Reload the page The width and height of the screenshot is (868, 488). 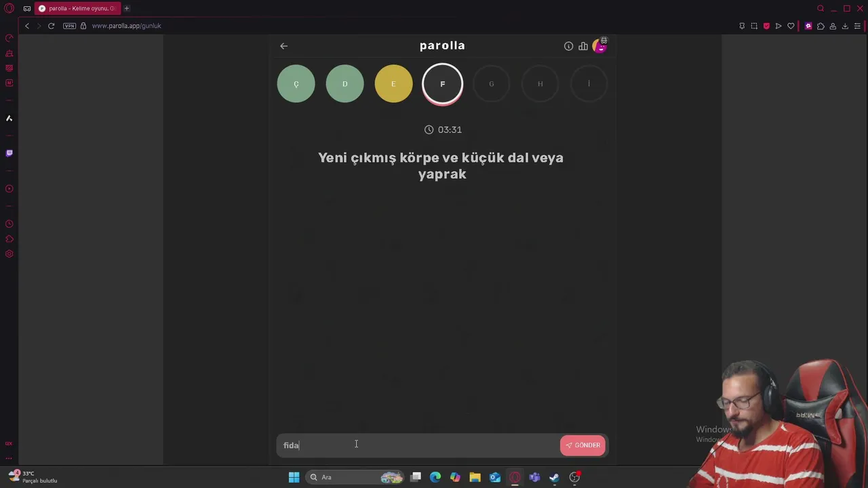point(51,26)
